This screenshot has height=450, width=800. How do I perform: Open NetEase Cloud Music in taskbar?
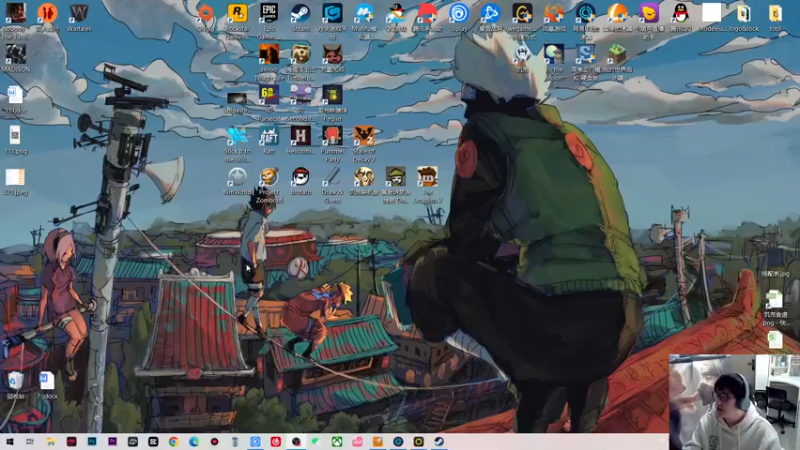[276, 441]
